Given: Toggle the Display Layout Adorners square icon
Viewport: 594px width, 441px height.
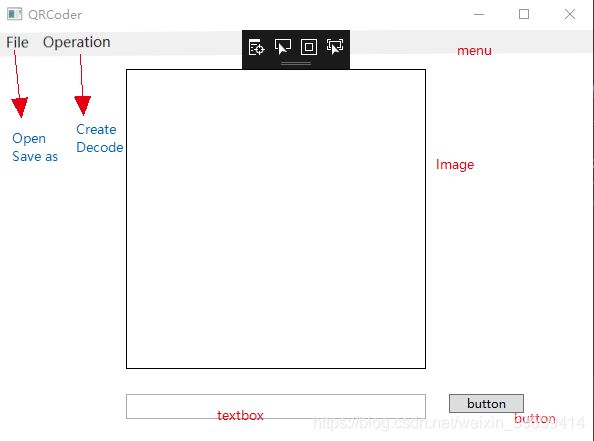Looking at the screenshot, I should (x=309, y=47).
